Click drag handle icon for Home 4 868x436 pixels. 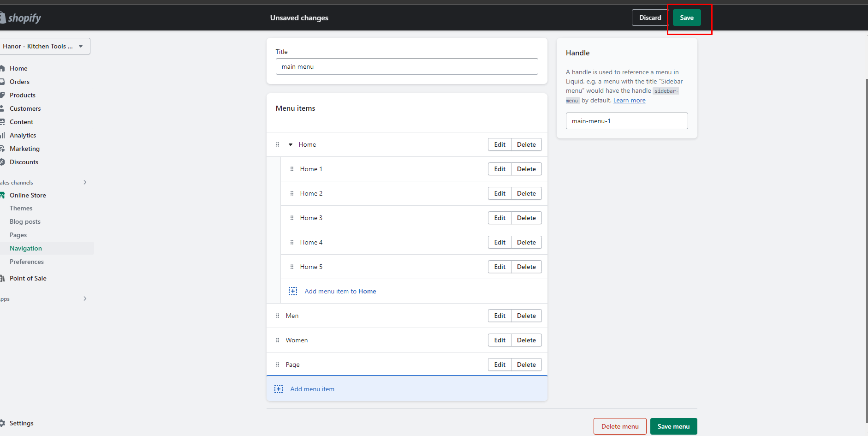click(x=292, y=242)
